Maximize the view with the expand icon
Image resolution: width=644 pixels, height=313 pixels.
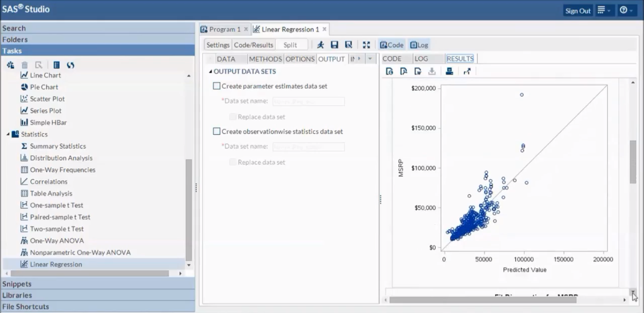366,45
